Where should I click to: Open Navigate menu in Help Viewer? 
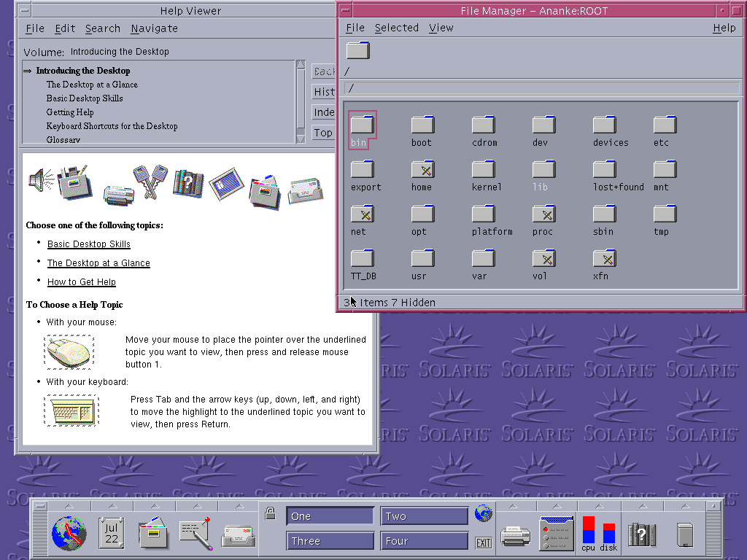coord(154,28)
